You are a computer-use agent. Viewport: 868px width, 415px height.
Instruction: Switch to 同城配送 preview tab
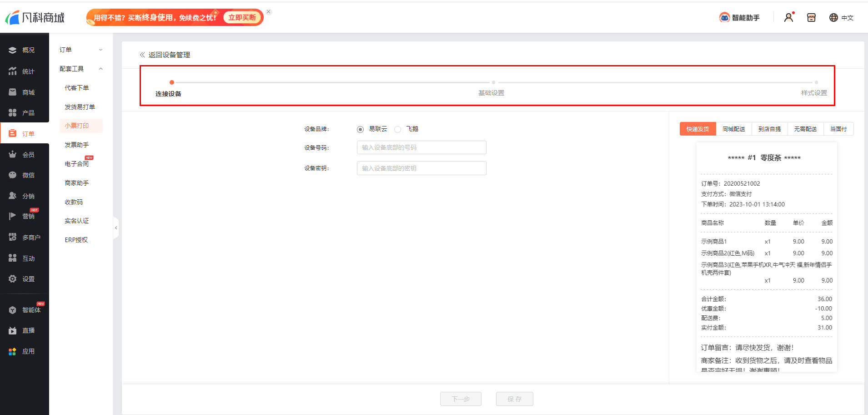(x=734, y=129)
